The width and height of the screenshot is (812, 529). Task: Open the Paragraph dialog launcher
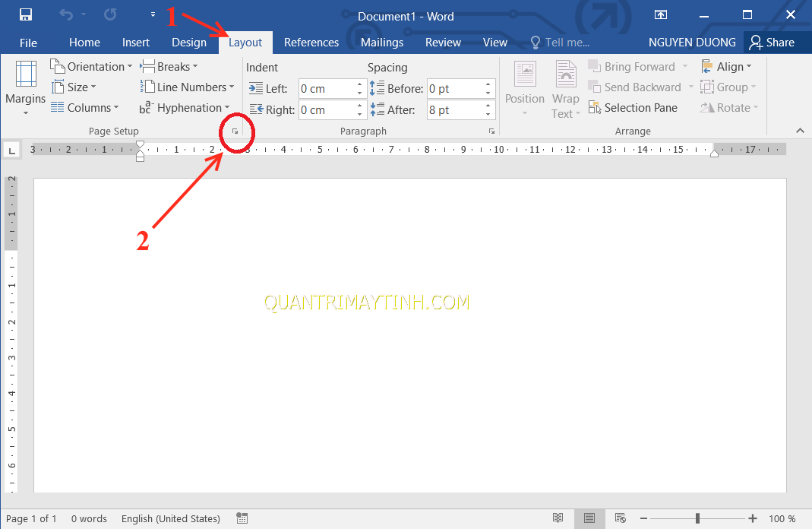point(492,131)
